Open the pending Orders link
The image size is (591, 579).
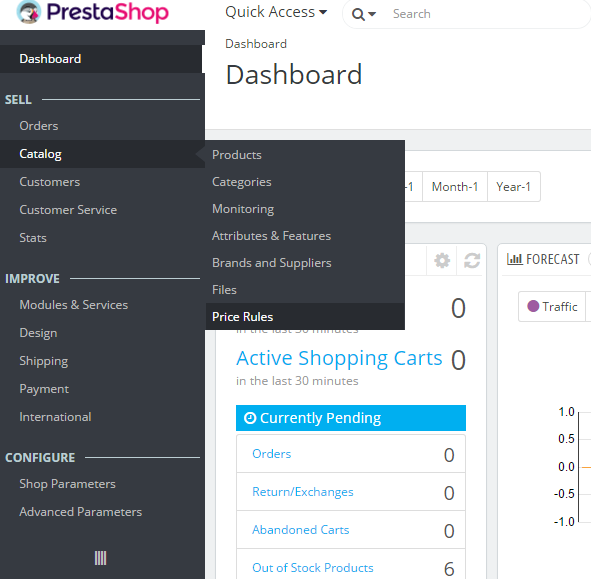[x=271, y=454]
